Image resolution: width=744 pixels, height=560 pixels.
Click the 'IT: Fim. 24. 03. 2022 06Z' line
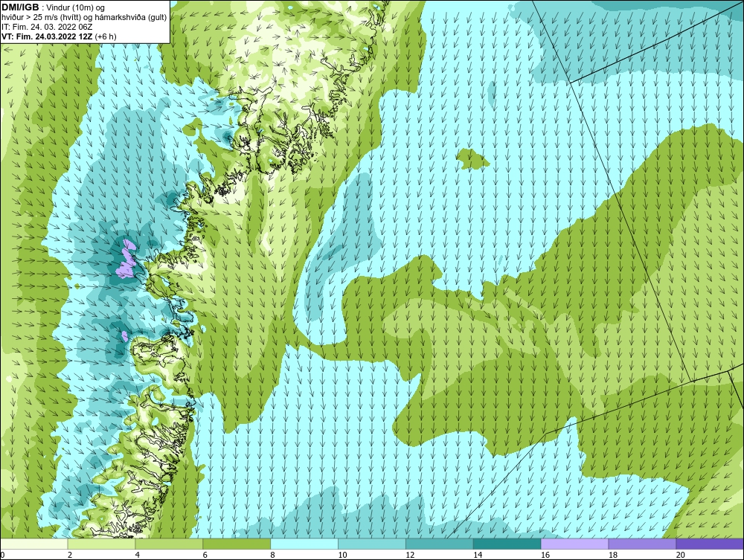46,27
